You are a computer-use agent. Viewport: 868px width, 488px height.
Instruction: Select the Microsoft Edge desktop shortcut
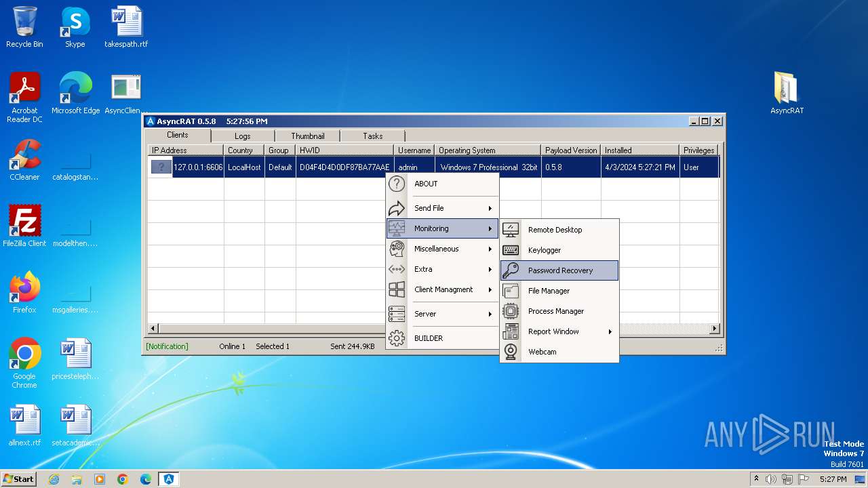(x=75, y=93)
